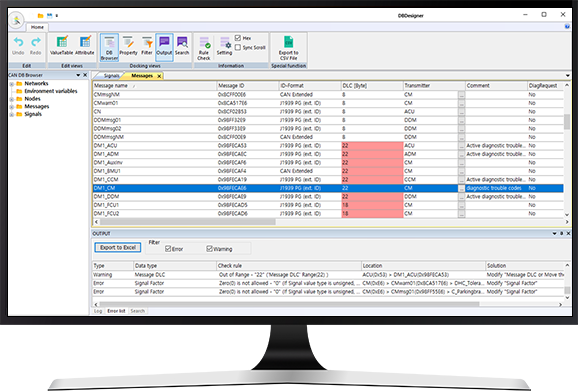Open the document tab list dropdown
The width and height of the screenshot is (578, 391).
click(568, 76)
